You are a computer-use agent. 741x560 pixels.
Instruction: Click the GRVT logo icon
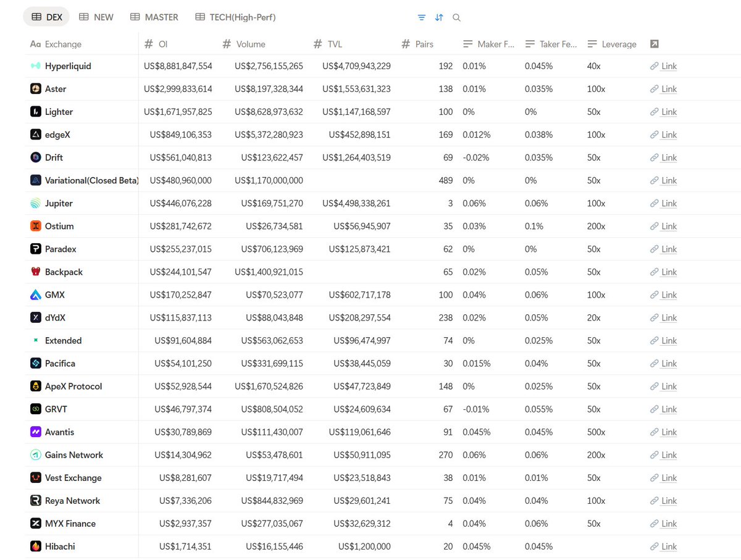(x=36, y=409)
